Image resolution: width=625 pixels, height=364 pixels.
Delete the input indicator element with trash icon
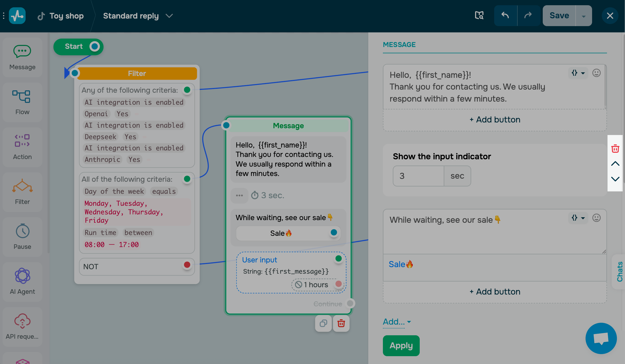pos(615,149)
